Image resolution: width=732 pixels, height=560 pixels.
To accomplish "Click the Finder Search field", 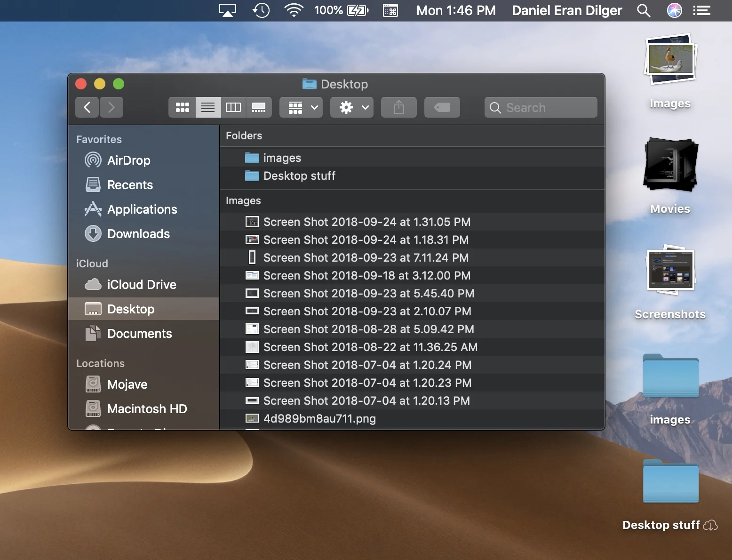I will 541,107.
